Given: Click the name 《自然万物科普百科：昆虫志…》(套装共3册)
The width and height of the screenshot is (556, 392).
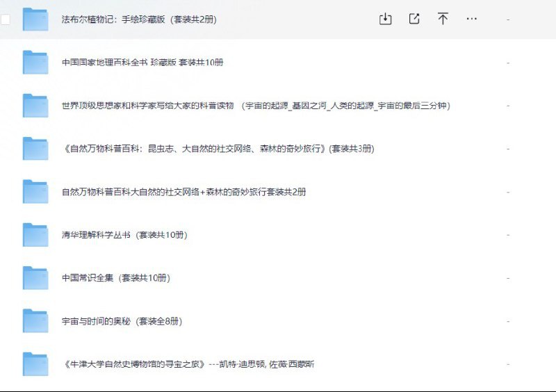Looking at the screenshot, I should (218, 149).
